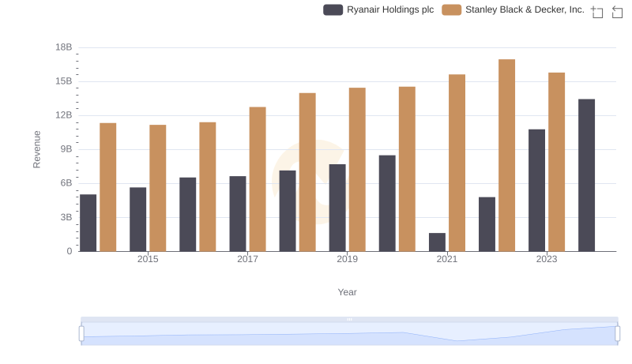Screen dimensions: 632x364
Task: Click the 2015 x-axis label
Action: coord(148,259)
